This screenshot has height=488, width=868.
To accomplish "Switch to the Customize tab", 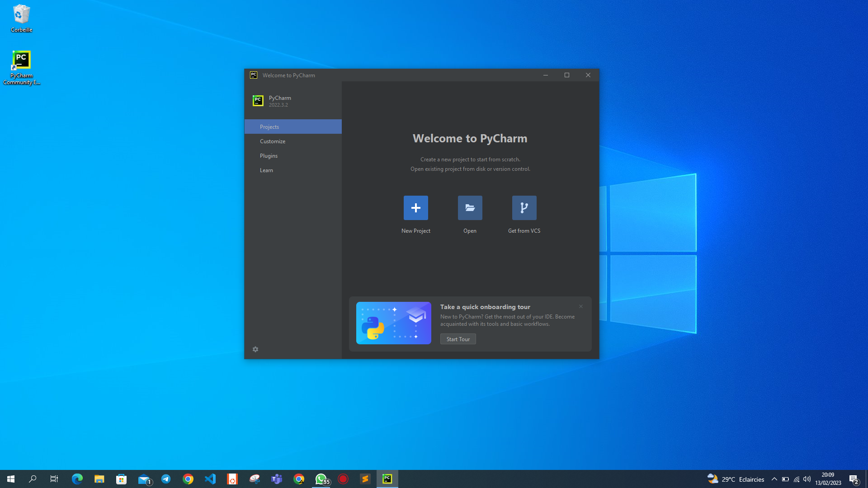I will tap(293, 141).
